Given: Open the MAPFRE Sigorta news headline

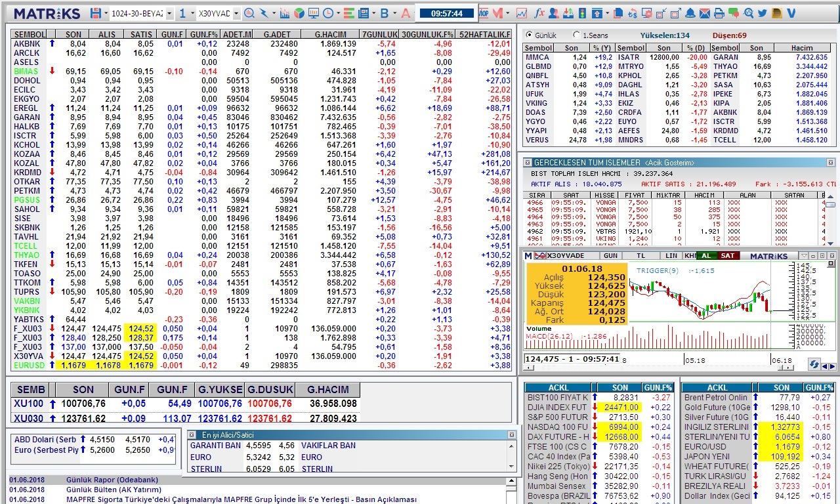Looking at the screenshot, I should [x=241, y=499].
